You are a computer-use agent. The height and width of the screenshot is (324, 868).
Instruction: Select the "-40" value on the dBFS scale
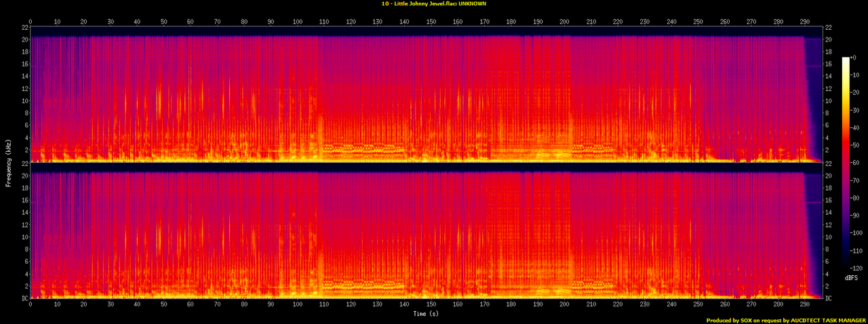pos(855,127)
